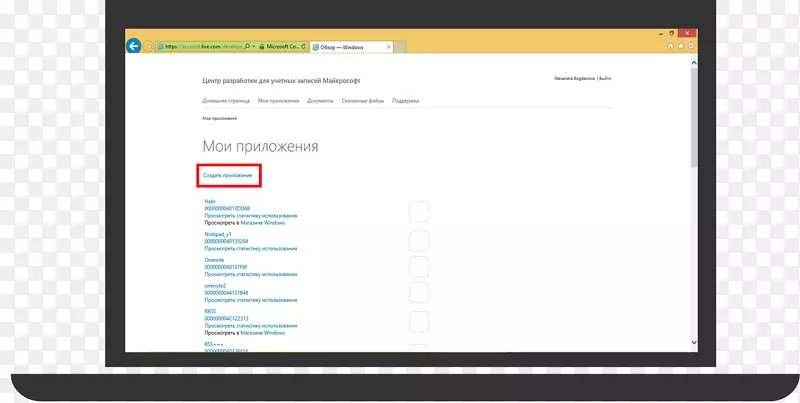Click the account.live.com address bar
This screenshot has height=403, width=800.
[x=200, y=46]
